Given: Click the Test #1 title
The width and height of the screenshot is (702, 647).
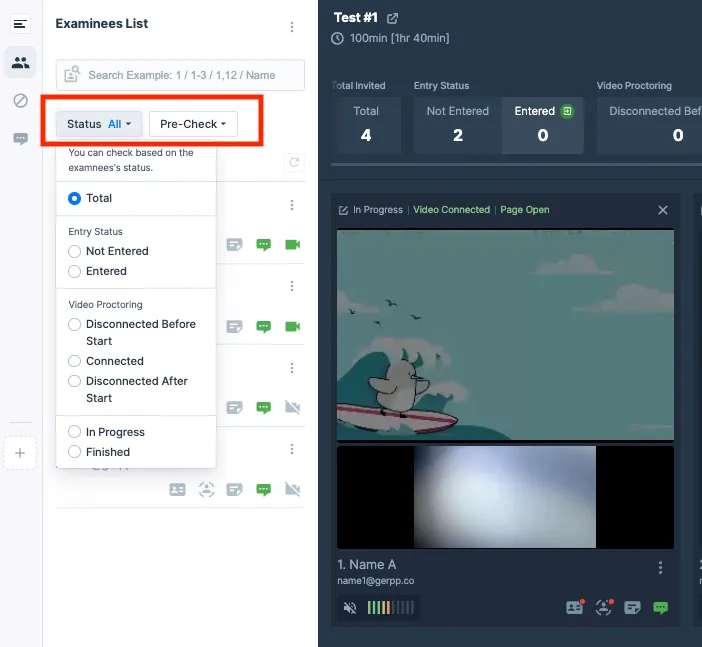Looking at the screenshot, I should coord(356,17).
